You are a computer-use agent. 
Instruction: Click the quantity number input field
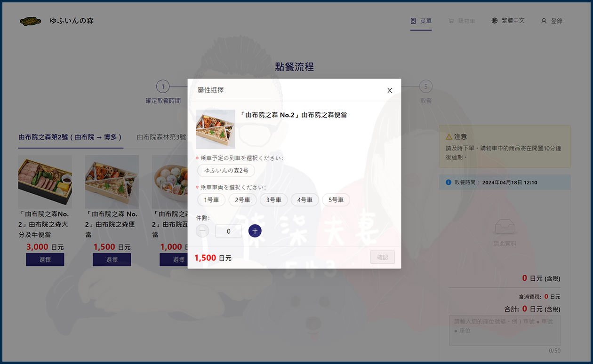tap(228, 230)
